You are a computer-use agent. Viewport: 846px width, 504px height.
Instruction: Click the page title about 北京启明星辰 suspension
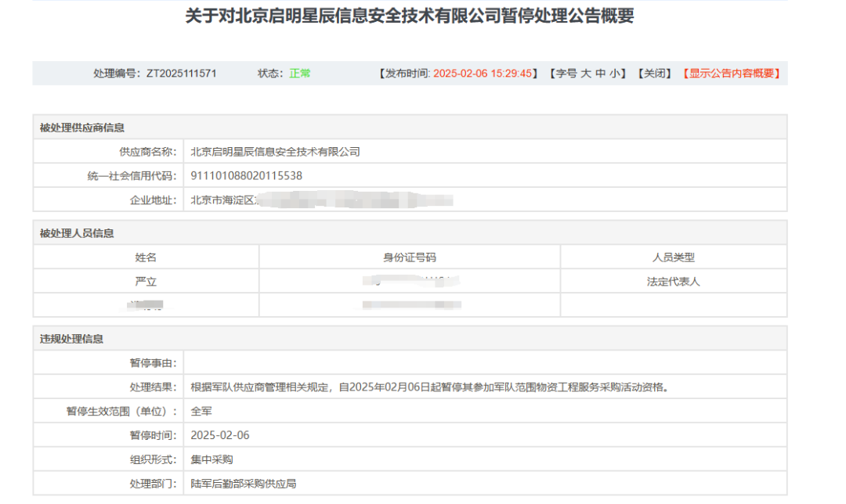[410, 16]
